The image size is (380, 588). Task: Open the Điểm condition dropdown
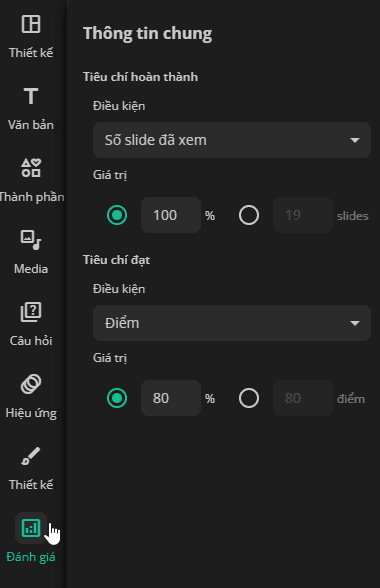point(232,323)
